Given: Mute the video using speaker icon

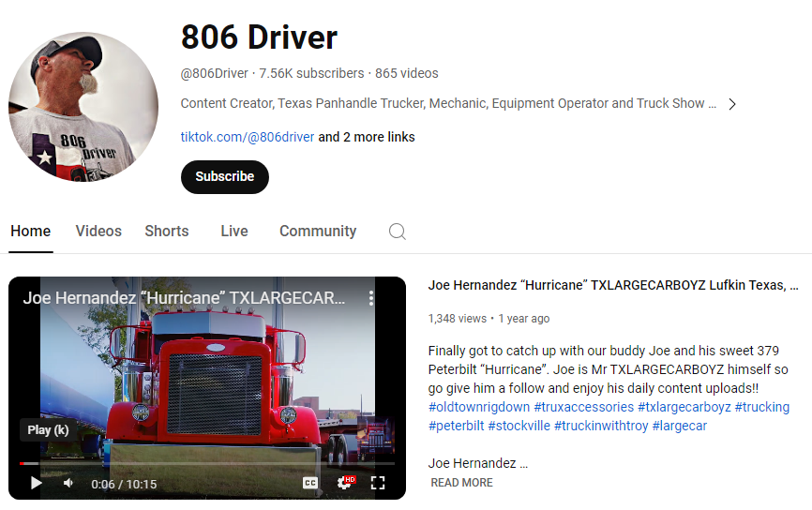Looking at the screenshot, I should pyautogui.click(x=68, y=483).
